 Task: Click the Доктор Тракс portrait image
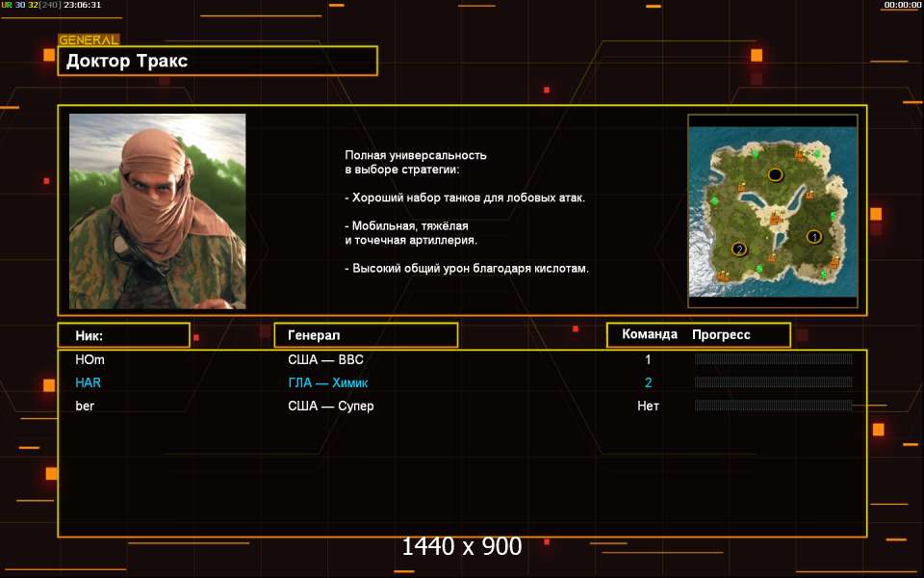(157, 211)
